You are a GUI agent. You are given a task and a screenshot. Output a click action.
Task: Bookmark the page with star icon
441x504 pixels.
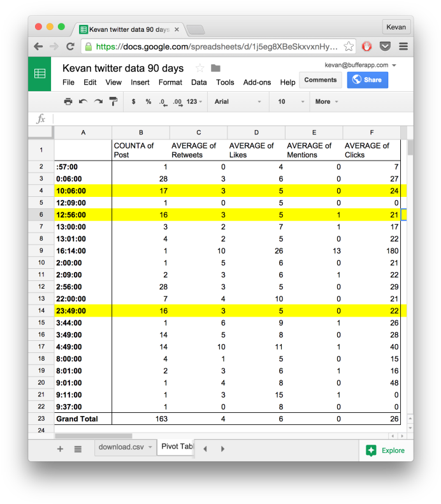349,47
